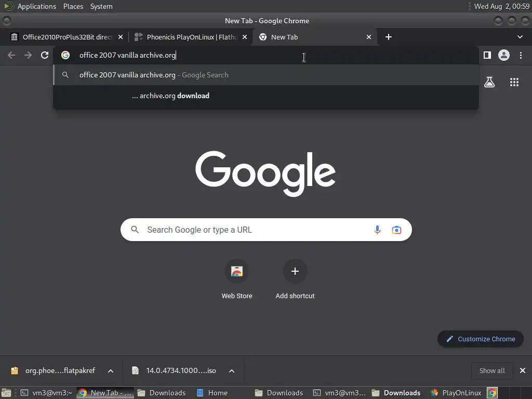Viewport: 532px width, 399px height.
Task: Reload the current page
Action: (x=45, y=55)
